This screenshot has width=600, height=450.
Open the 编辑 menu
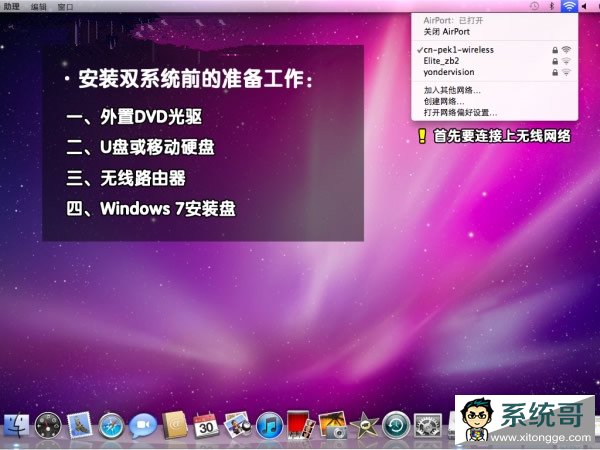[38, 7]
